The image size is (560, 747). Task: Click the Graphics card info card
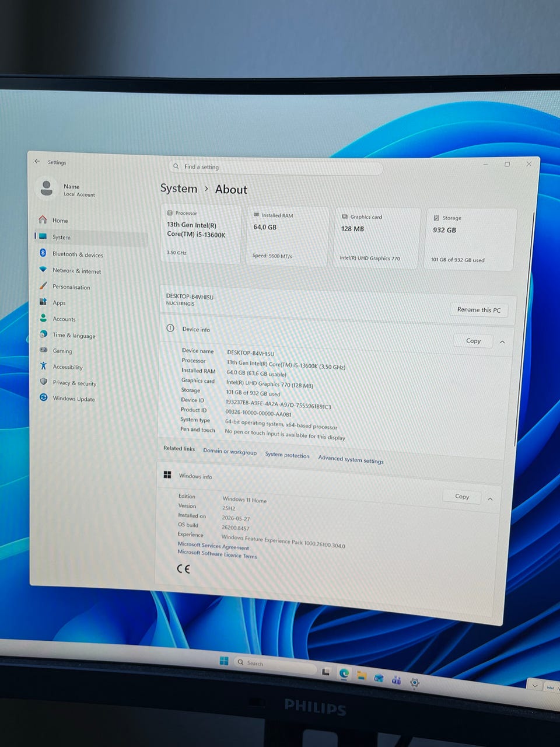pos(376,238)
